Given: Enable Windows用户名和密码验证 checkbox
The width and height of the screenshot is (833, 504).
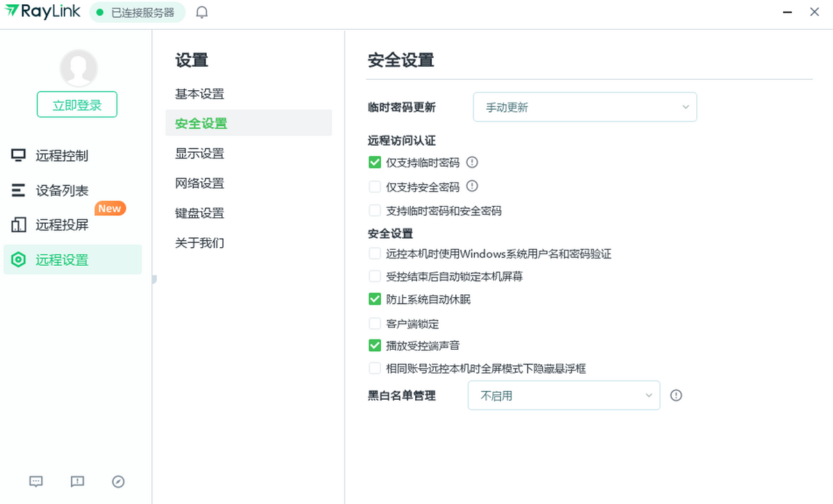Looking at the screenshot, I should 375,253.
